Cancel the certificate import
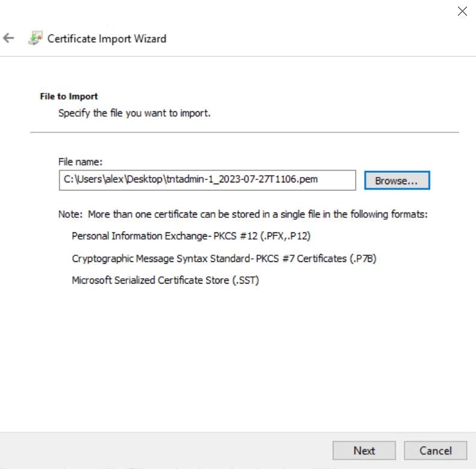Image resolution: width=476 pixels, height=469 pixels. point(435,450)
